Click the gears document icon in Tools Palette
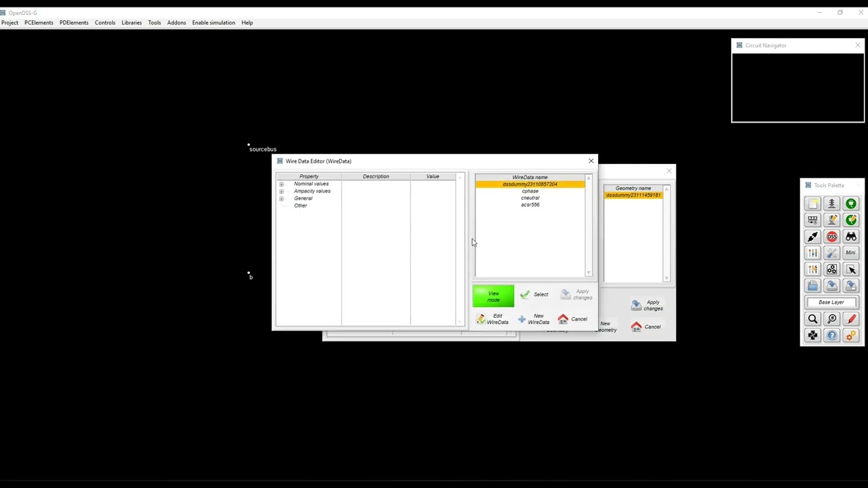868x488 pixels. tap(831, 269)
